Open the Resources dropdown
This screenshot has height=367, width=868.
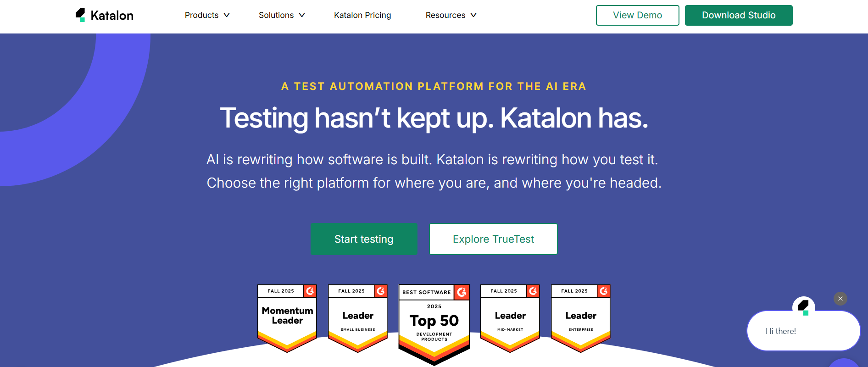(451, 15)
